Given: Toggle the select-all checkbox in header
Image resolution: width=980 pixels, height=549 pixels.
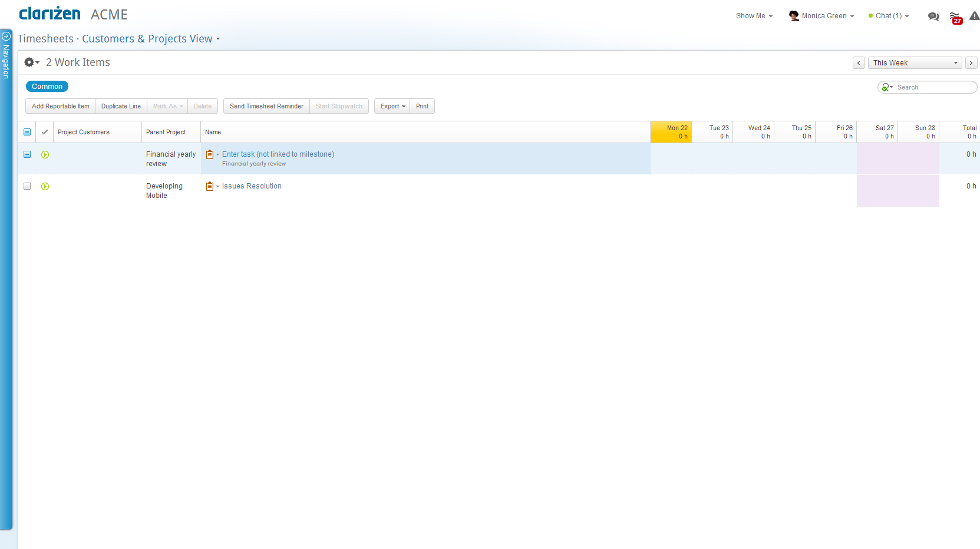Looking at the screenshot, I should point(27,132).
